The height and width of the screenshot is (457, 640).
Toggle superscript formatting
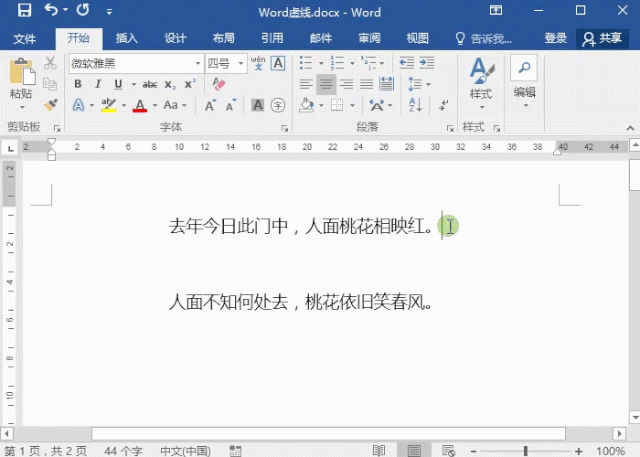tap(190, 84)
